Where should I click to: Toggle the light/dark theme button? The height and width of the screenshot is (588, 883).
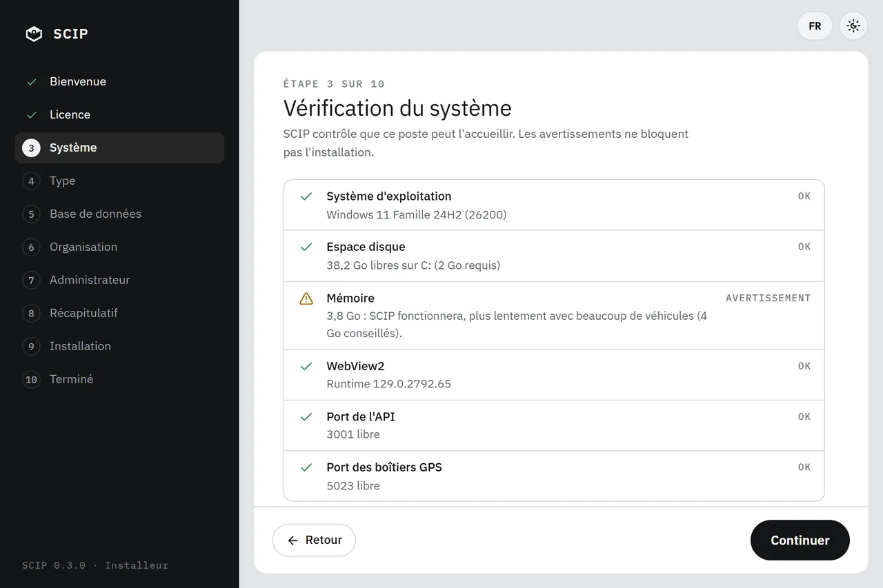pos(853,26)
